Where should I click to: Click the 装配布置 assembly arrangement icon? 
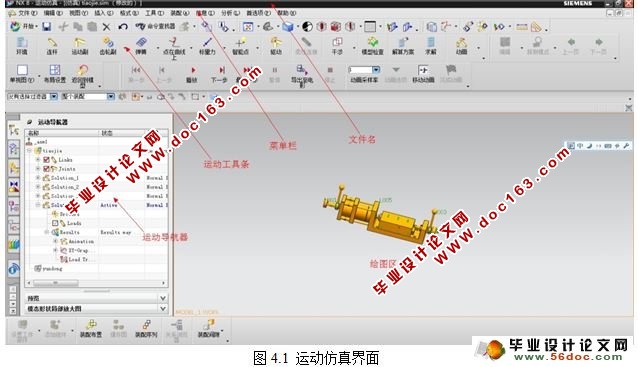click(x=90, y=328)
